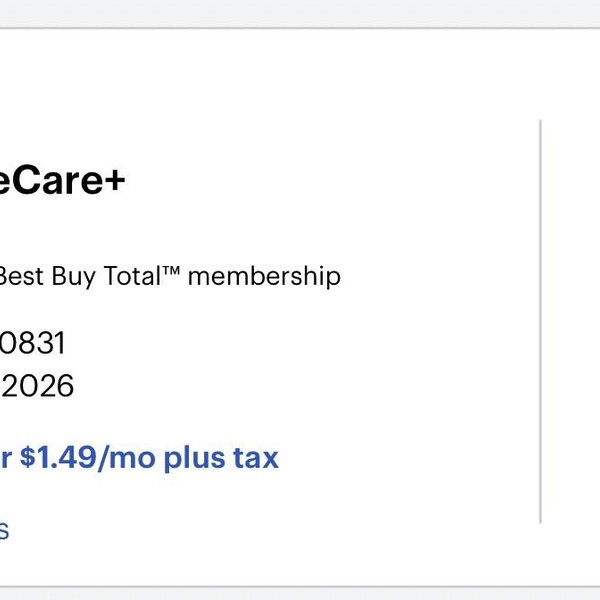Click the number ending in 0831
Screen dimensions: 600x600
point(32,344)
